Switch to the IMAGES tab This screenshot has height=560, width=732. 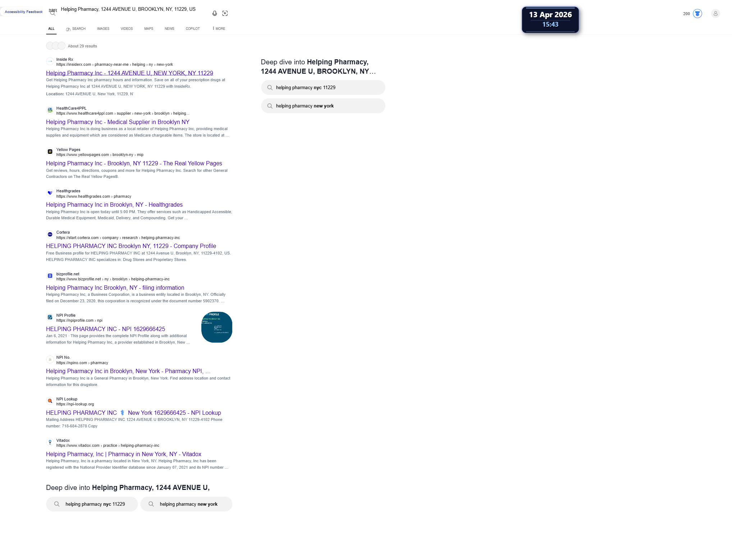coord(103,29)
